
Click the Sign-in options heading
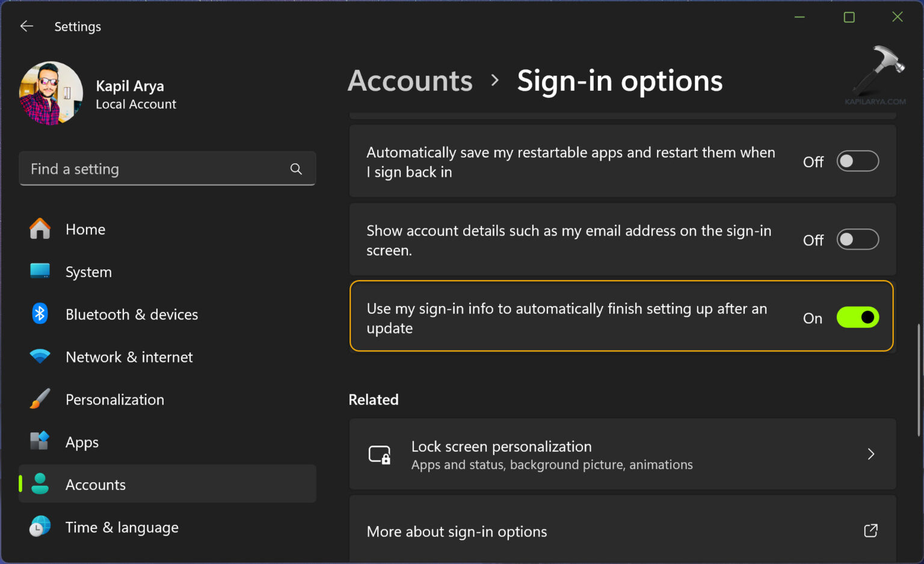[x=620, y=81]
